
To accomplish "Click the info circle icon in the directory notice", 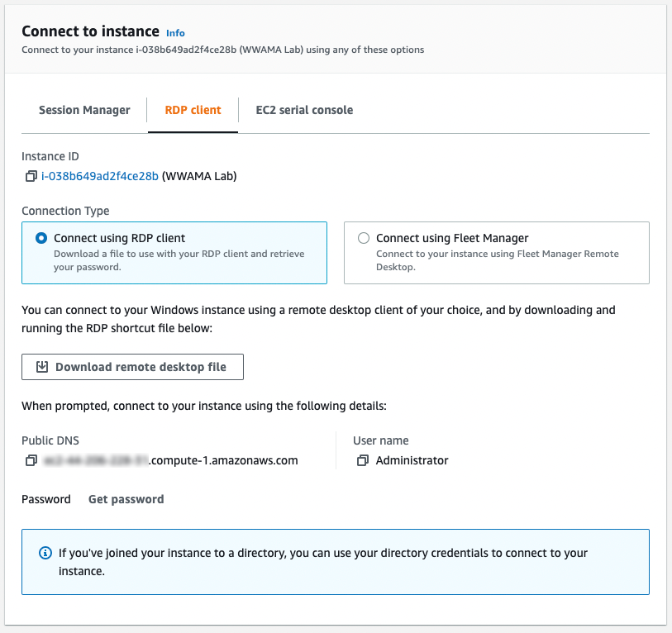I will click(x=45, y=553).
